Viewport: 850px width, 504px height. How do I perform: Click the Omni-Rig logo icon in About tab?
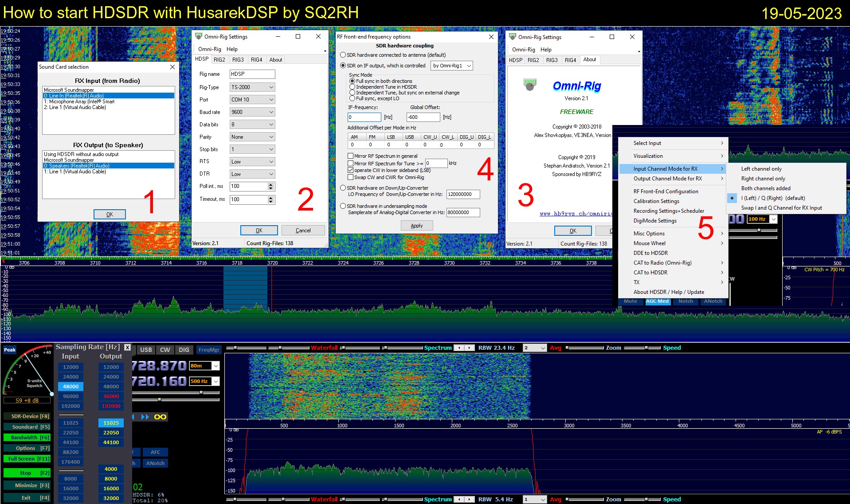pos(529,85)
